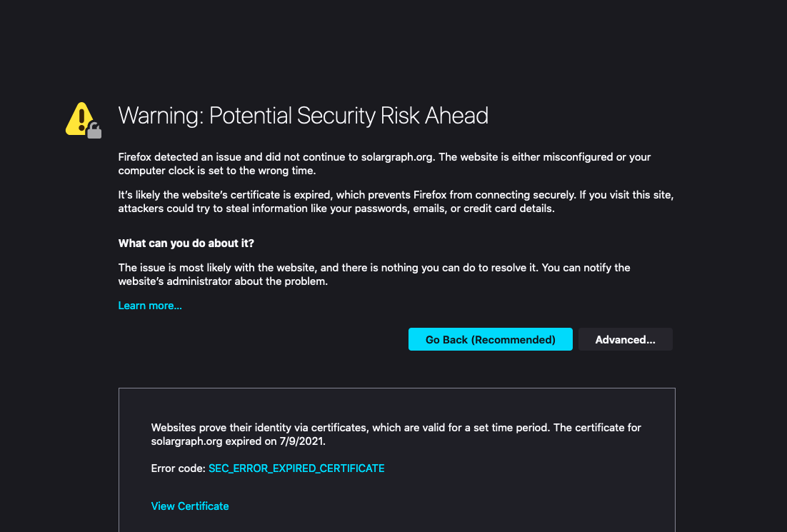
Task: Click the SEC_ERROR_EXPIRED_CERTIFICATE error code link
Action: pos(296,468)
